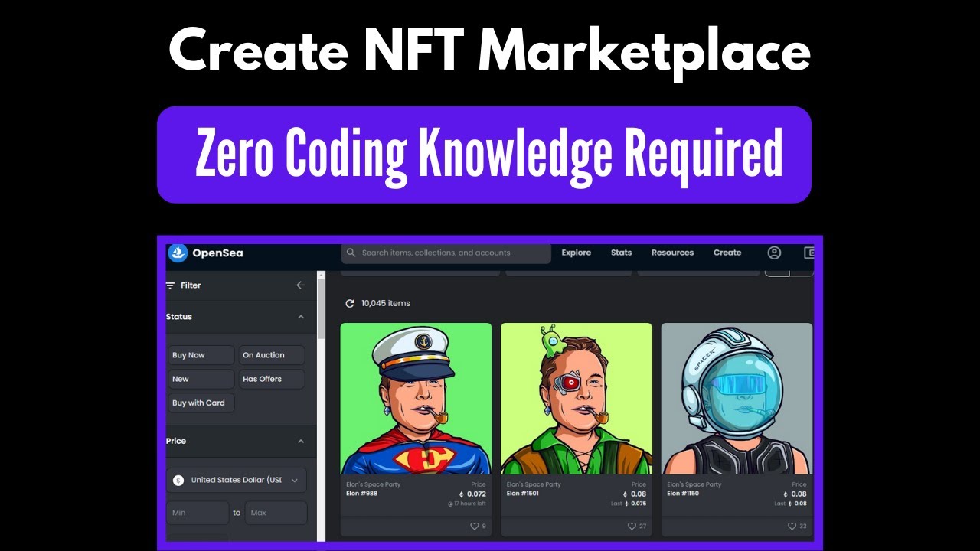
Task: Collapse filter panel with back arrow
Action: click(300, 285)
